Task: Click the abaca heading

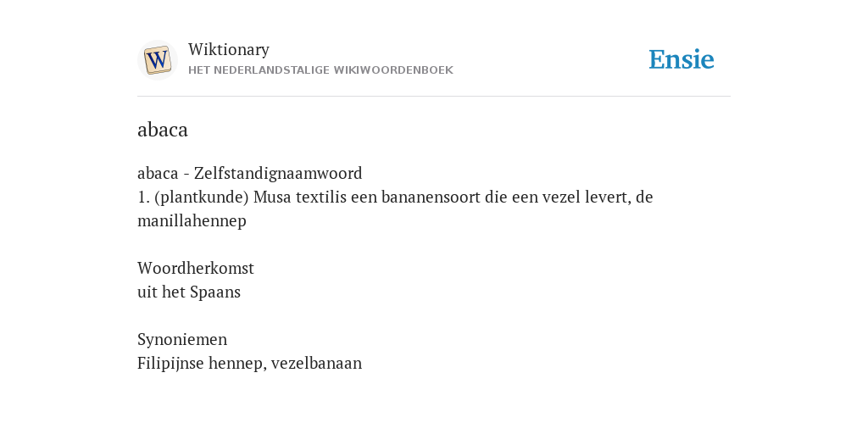Action: click(x=163, y=130)
